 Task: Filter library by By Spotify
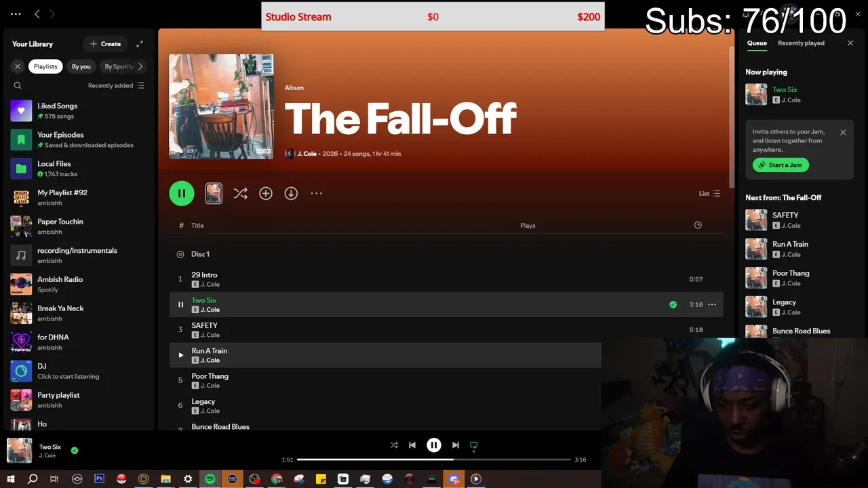(118, 66)
